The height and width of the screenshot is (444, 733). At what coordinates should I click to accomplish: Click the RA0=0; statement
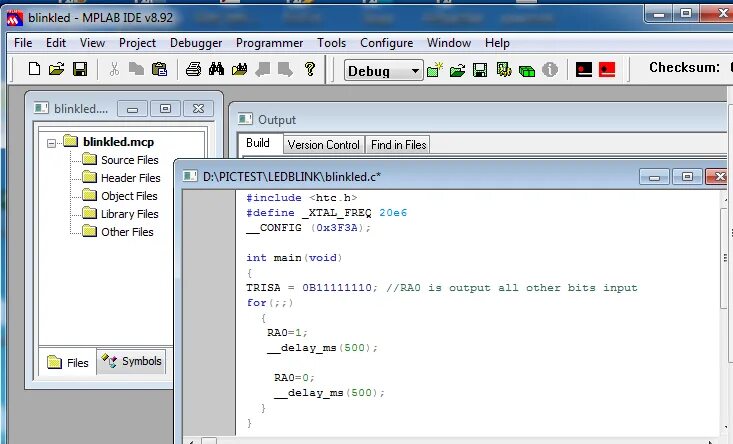[x=295, y=377]
